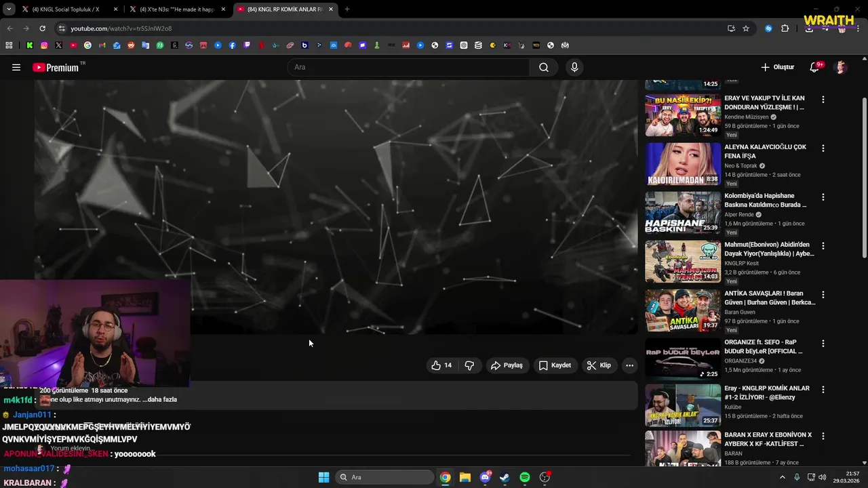The width and height of the screenshot is (868, 488).
Task: Open the tab search dropdown arrow
Action: (x=8, y=9)
